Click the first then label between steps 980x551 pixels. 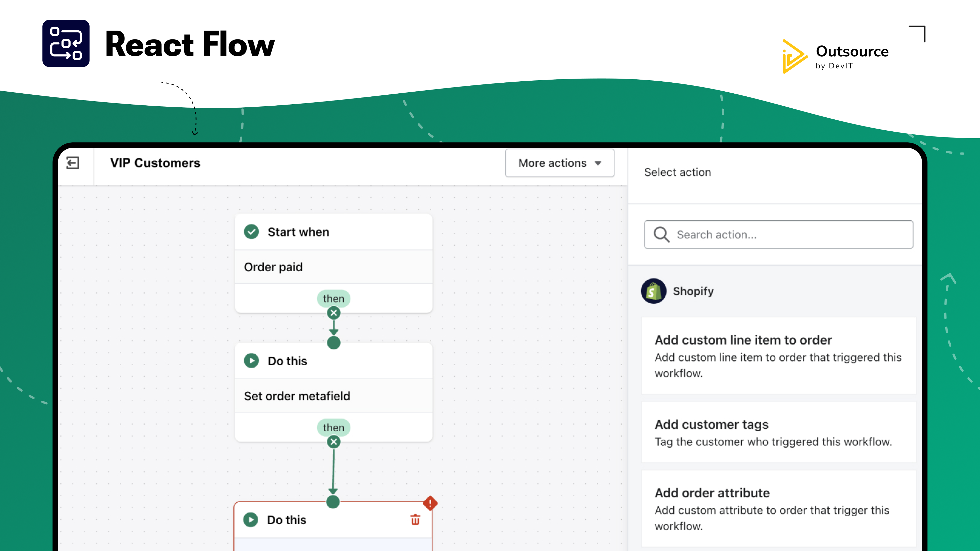[x=334, y=298]
